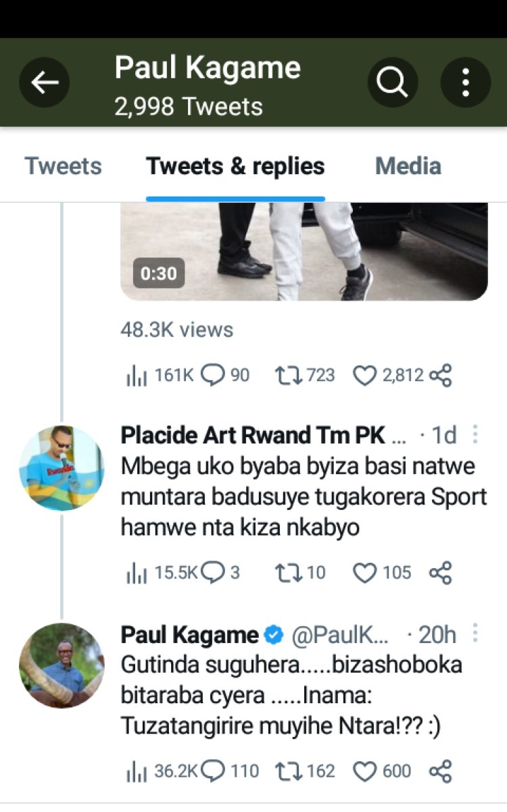
Task: Like Placide Art's tweet with 105 likes
Action: pyautogui.click(x=365, y=573)
